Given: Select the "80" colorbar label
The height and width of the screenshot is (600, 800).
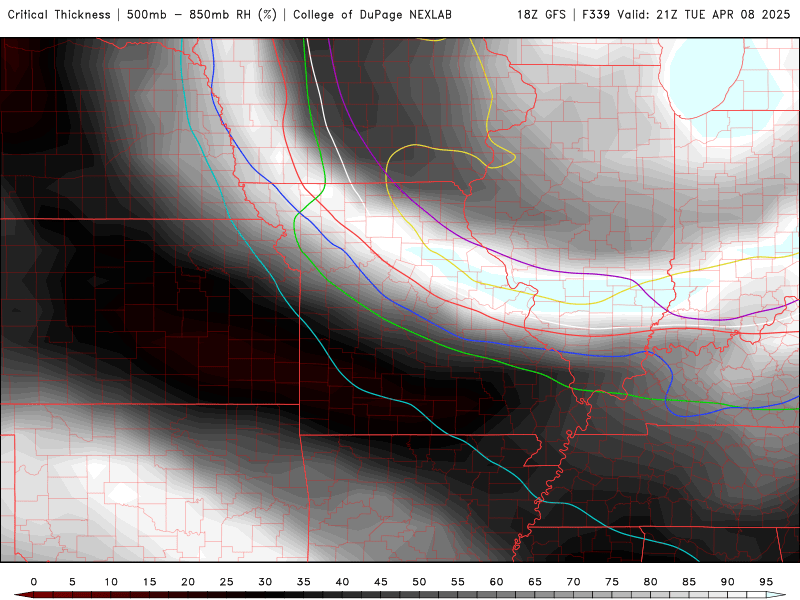Looking at the screenshot, I should point(651,582).
